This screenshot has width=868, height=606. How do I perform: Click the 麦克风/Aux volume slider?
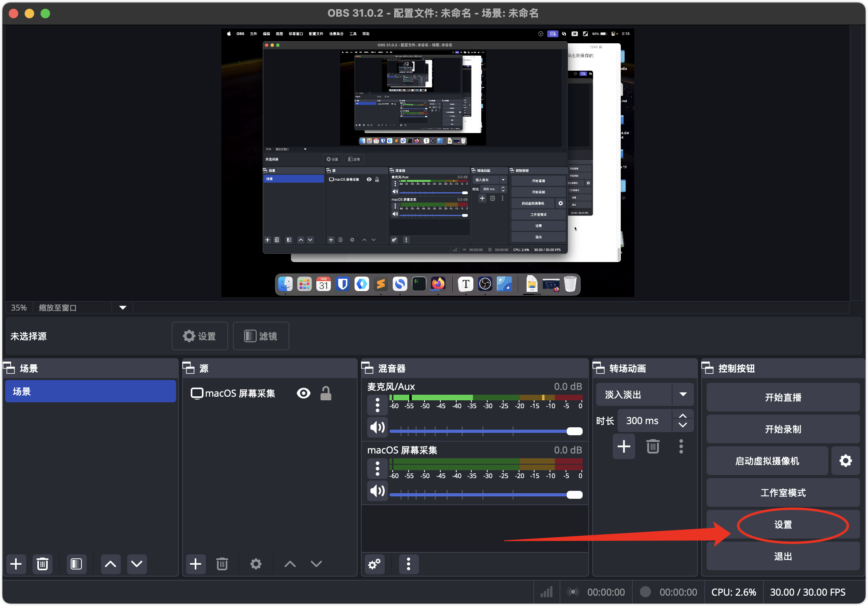(486, 431)
